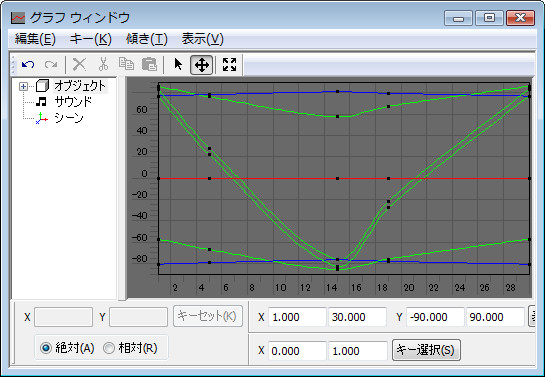Expand the オブジェクト tree node
Image resolution: width=545 pixels, height=377 pixels.
coord(23,86)
